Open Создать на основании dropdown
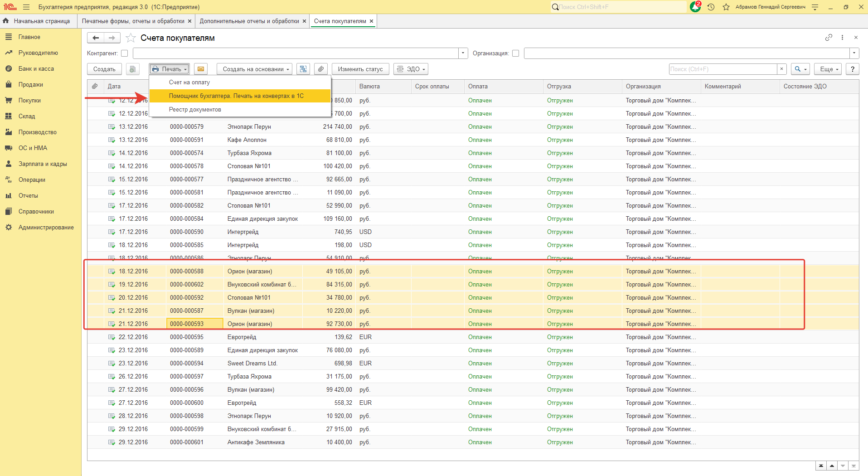868x476 pixels. click(255, 69)
